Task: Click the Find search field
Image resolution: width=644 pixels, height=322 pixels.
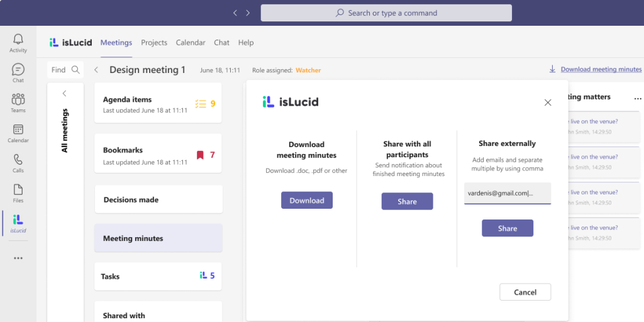Action: point(65,69)
